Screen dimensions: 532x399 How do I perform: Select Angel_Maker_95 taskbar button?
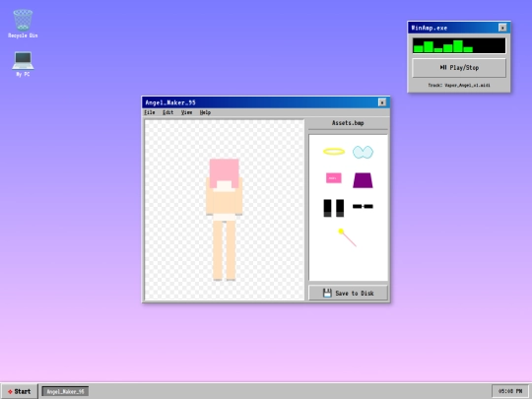65,391
